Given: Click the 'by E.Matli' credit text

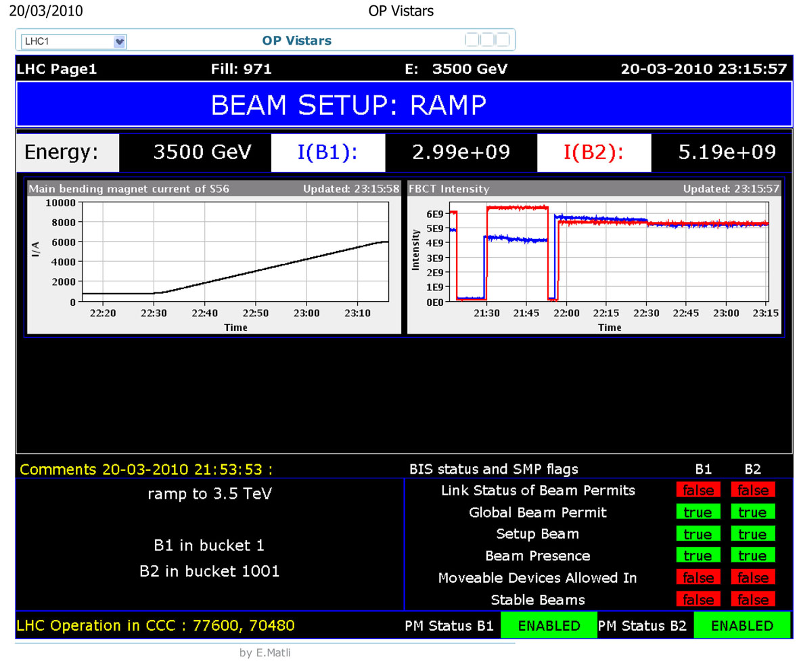Looking at the screenshot, I should click(x=265, y=652).
